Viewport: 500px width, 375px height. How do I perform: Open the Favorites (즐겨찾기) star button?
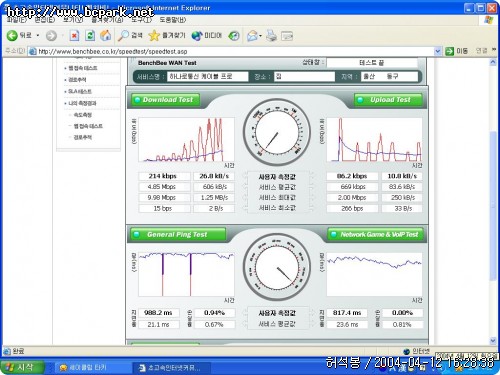(x=167, y=36)
